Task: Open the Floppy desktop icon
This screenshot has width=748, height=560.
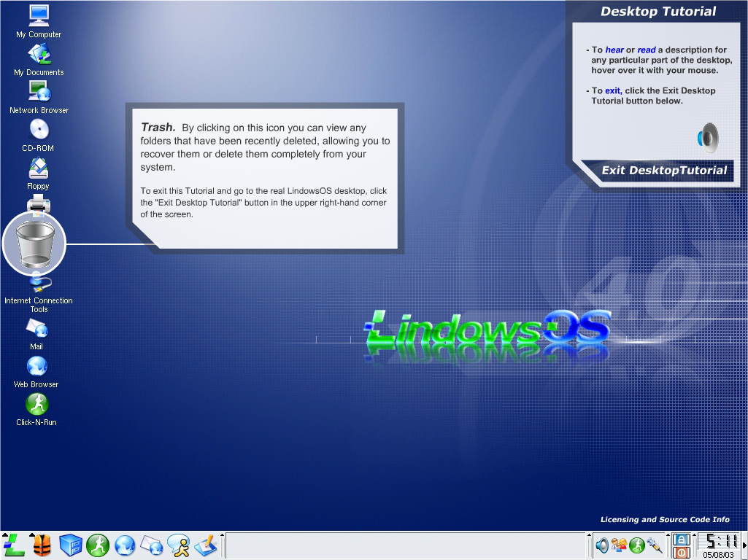Action: pyautogui.click(x=38, y=174)
